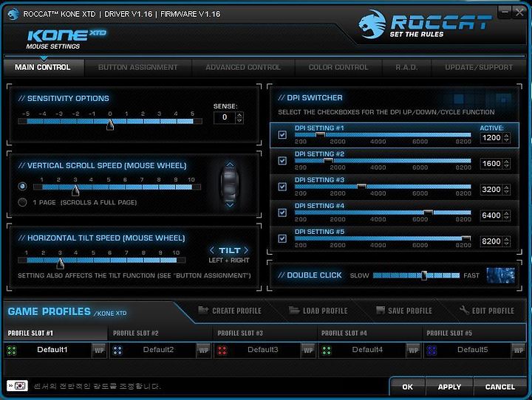Toggle DPI Setting #4 checkbox

coord(282,213)
